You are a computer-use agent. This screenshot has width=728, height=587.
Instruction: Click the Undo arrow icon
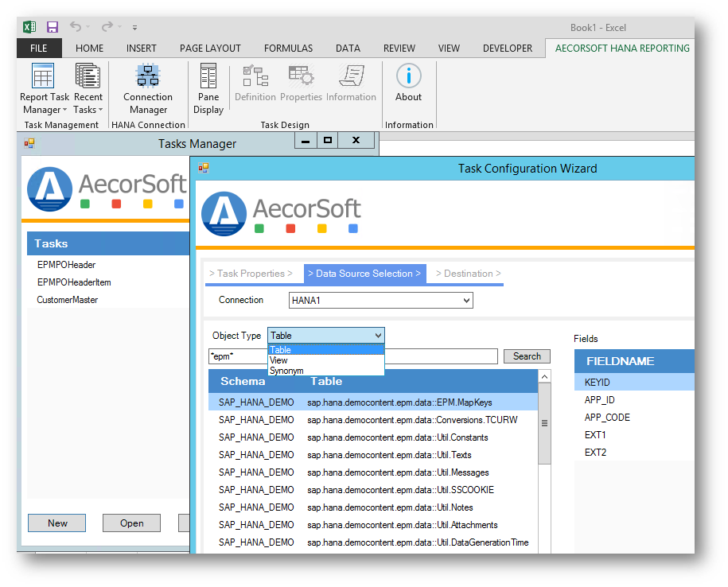76,26
